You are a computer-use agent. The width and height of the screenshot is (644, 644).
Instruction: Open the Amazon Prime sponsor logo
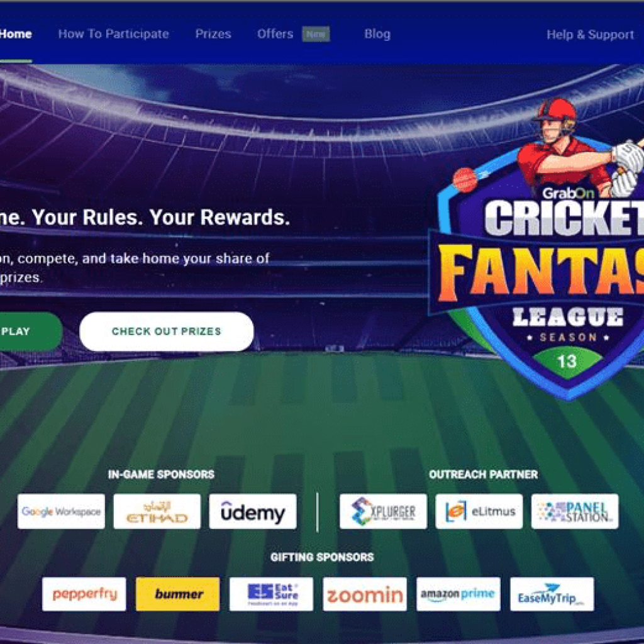tap(458, 594)
